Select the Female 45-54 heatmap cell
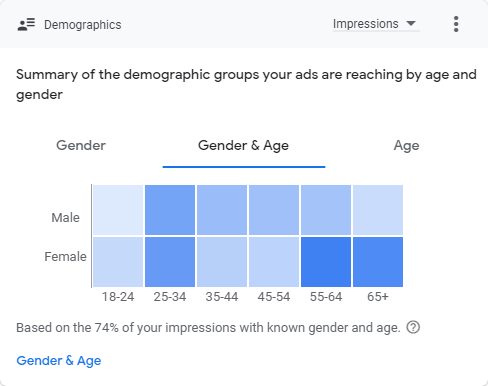The width and height of the screenshot is (488, 386). point(274,262)
